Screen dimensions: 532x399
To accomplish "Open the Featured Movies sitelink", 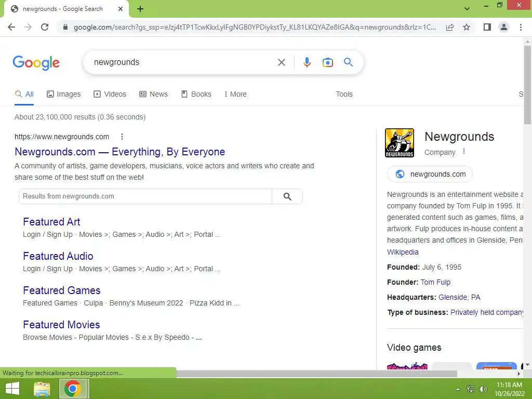I will pyautogui.click(x=61, y=325).
